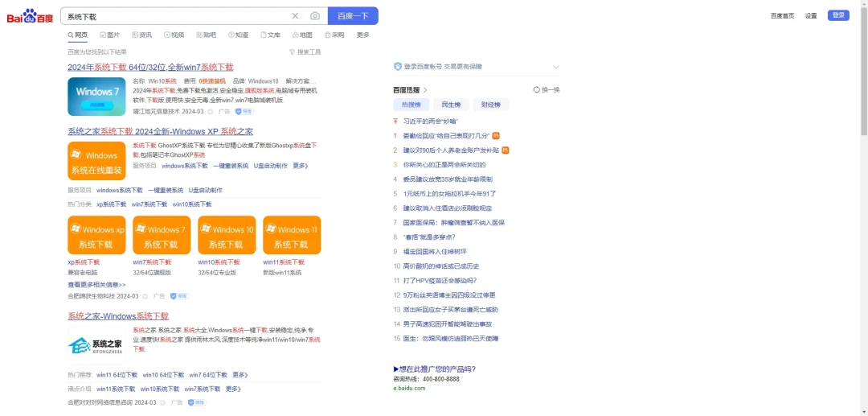Open the 贴吧 tab

[206, 35]
